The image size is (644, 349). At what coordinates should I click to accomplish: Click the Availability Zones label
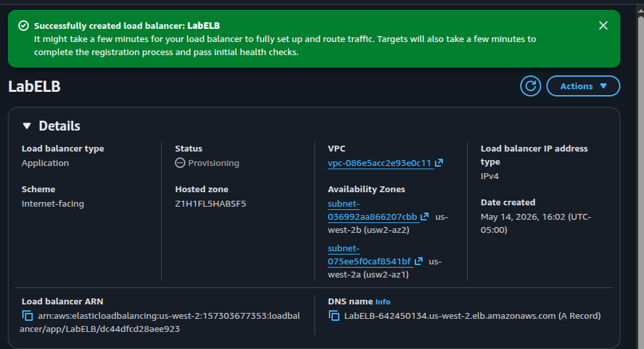coord(366,189)
